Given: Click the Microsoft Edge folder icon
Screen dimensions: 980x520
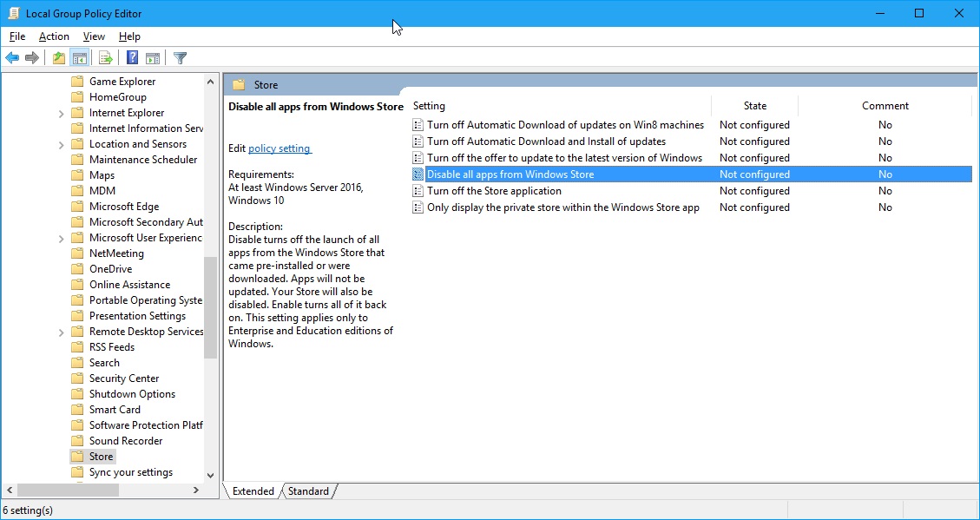Looking at the screenshot, I should [x=77, y=207].
